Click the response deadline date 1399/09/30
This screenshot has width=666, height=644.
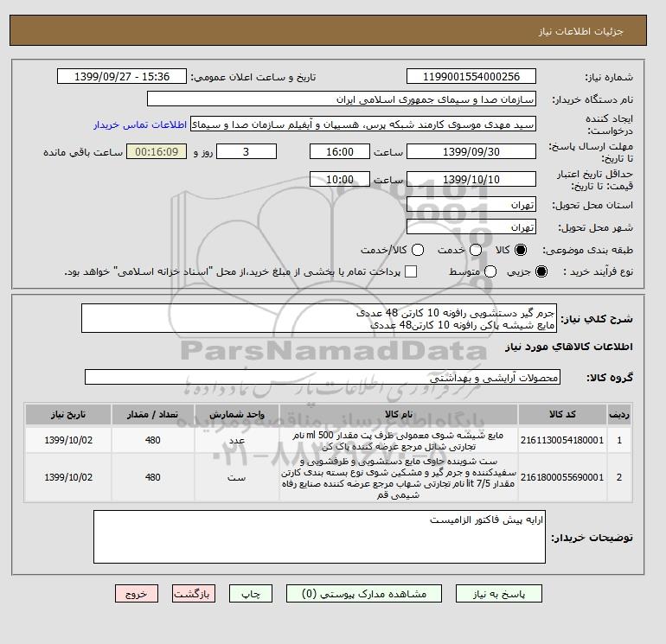tap(471, 151)
